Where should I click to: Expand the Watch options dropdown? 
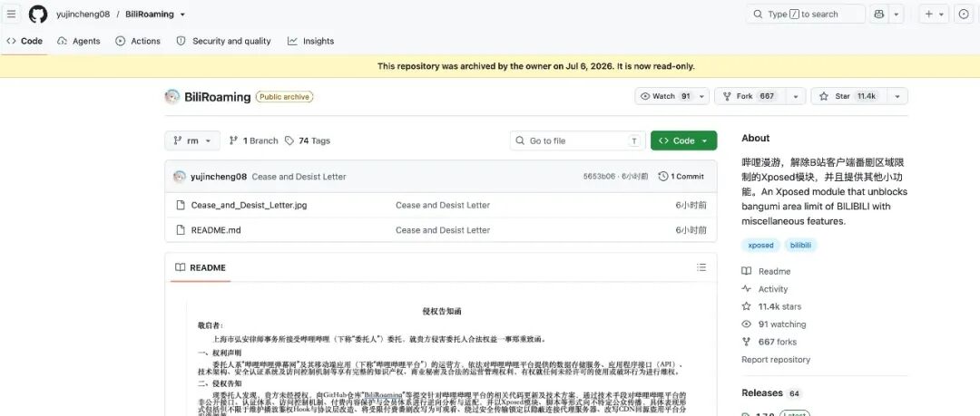(701, 96)
